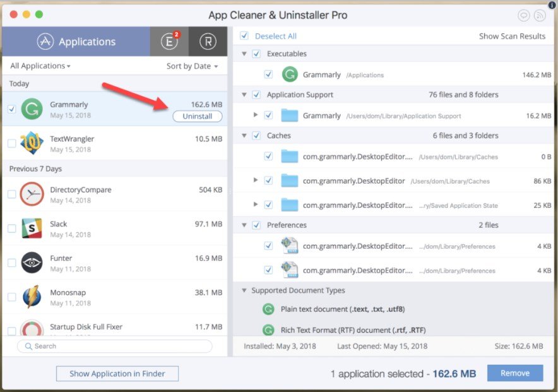
Task: Check the Funter checkbox
Action: (12, 263)
